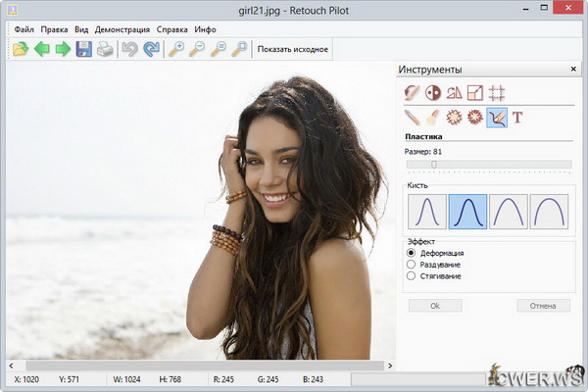Image resolution: width=588 pixels, height=392 pixels.
Task: Select the Деформация effect option
Action: pyautogui.click(x=412, y=253)
